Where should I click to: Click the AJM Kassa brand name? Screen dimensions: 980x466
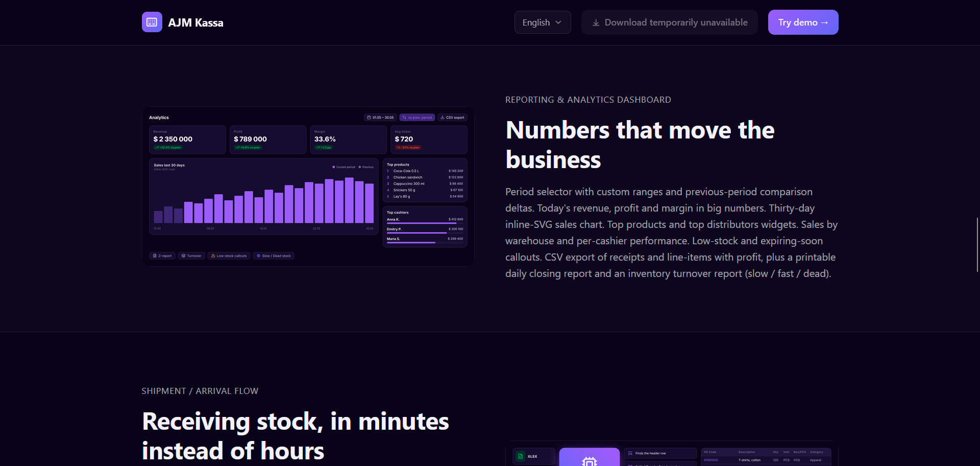point(195,22)
